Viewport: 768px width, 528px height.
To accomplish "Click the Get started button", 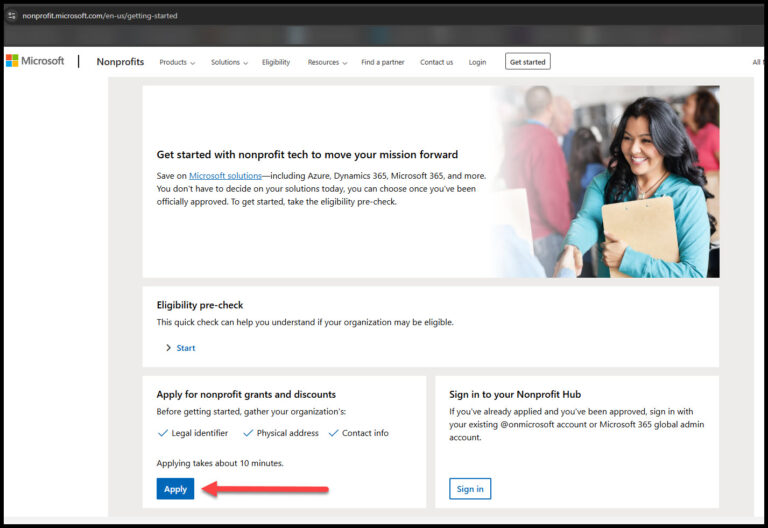I will tap(528, 62).
